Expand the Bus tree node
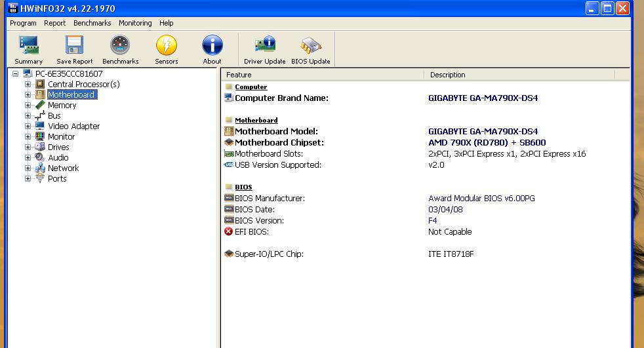Image resolution: width=644 pixels, height=348 pixels. tap(28, 116)
